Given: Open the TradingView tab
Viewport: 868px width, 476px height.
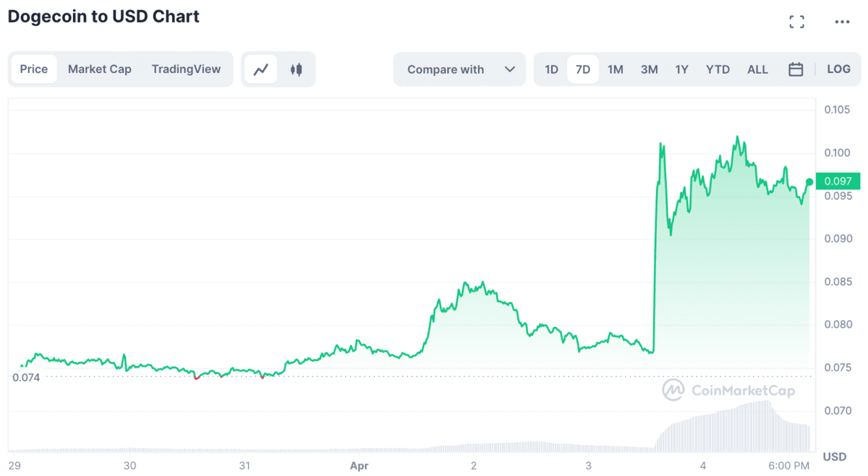Looking at the screenshot, I should (186, 69).
